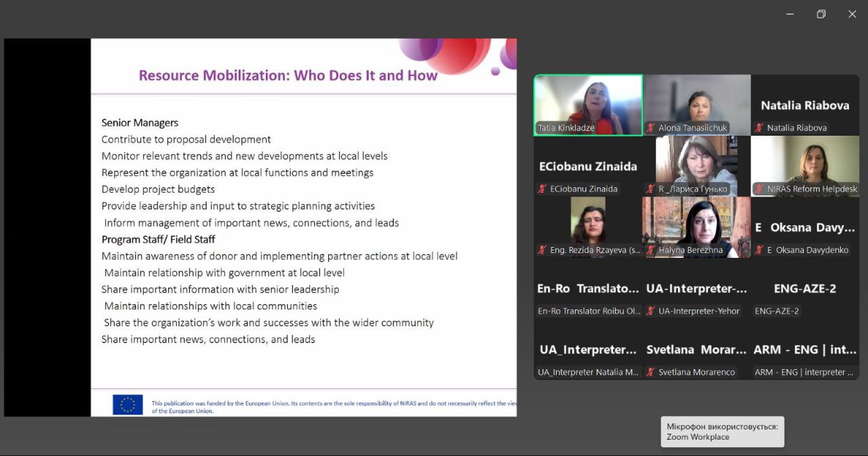Image resolution: width=868 pixels, height=456 pixels.
Task: Click muted mic icon beside Alona Tanasiichuk
Action: coord(651,128)
